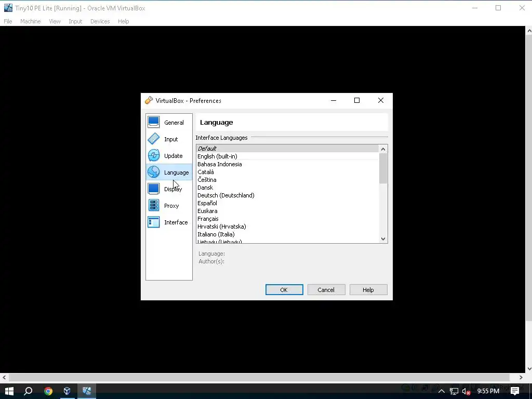Click the taskbar clock 9:55 PM
532x399 pixels.
[x=488, y=391]
